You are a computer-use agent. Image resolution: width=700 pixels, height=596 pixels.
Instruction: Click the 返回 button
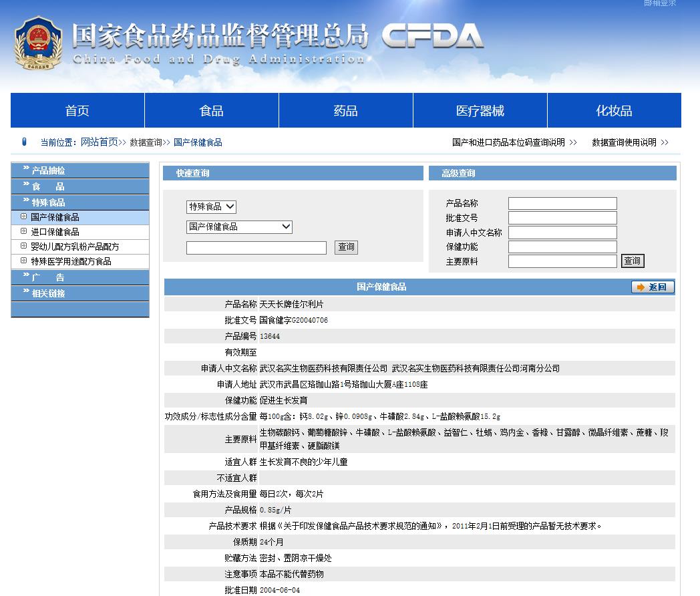point(653,287)
